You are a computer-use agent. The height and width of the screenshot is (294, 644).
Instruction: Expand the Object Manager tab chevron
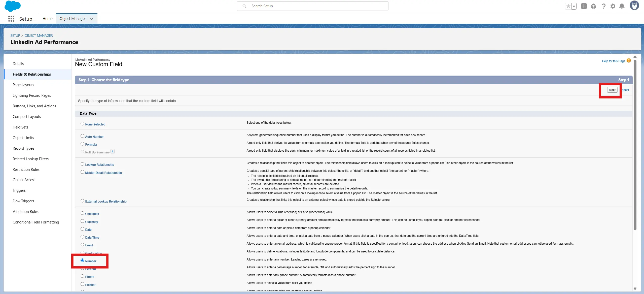[x=91, y=19]
